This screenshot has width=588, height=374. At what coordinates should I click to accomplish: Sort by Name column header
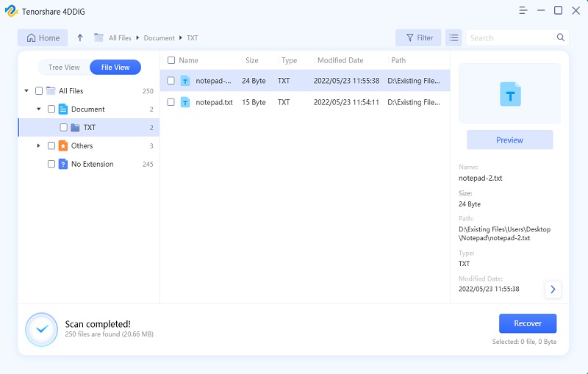tap(188, 60)
